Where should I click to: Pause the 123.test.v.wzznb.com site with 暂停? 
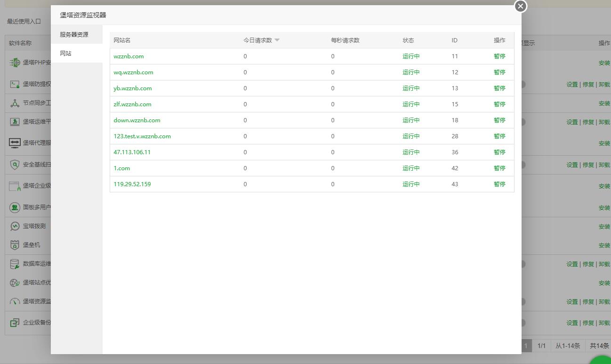coord(499,136)
